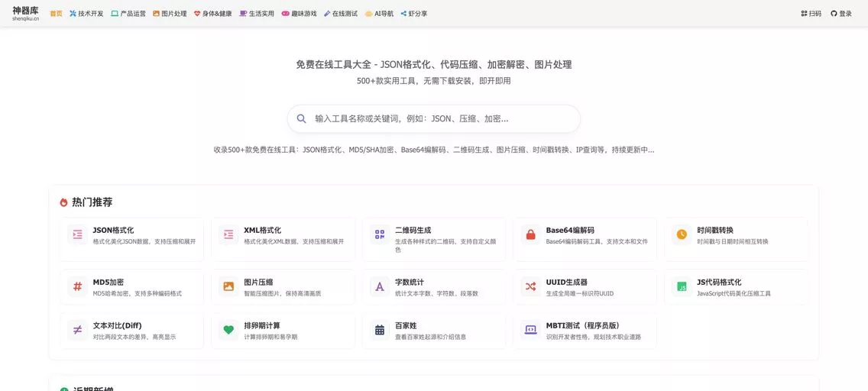
Task: Open the MD5加密 tool title
Action: (108, 282)
